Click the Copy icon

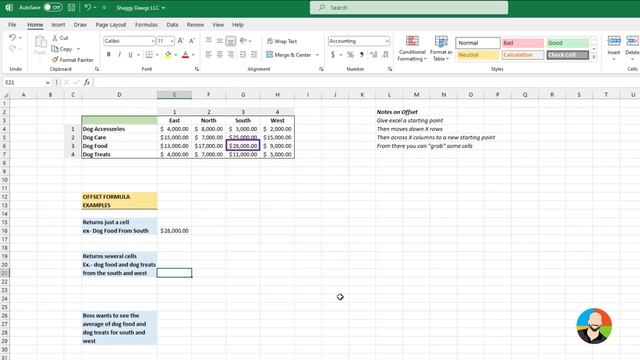click(55, 49)
